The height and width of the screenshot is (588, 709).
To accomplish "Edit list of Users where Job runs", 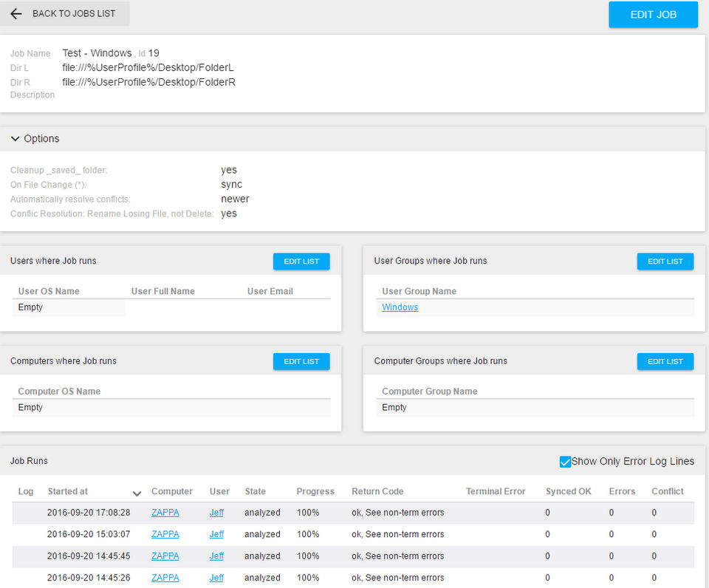I will [301, 261].
